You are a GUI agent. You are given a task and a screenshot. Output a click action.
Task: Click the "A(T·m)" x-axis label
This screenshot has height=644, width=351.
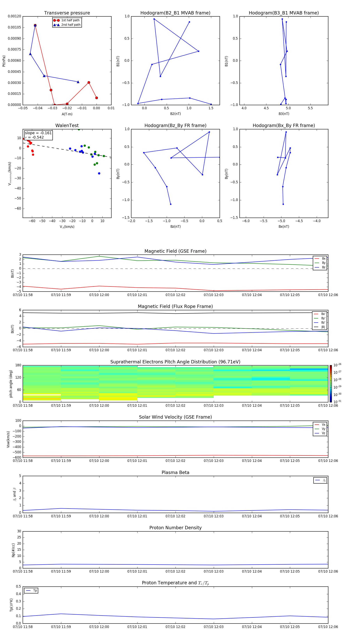pyautogui.click(x=67, y=114)
